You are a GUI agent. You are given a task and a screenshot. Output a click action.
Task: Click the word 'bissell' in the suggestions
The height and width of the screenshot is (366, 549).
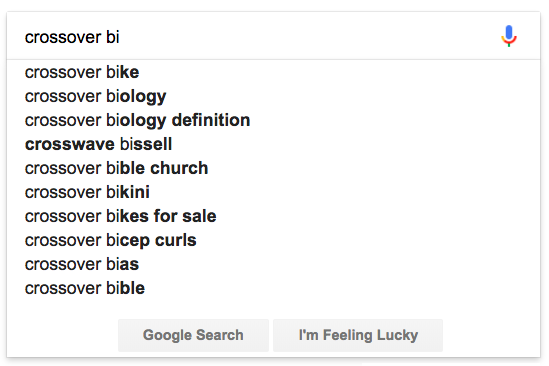[146, 144]
